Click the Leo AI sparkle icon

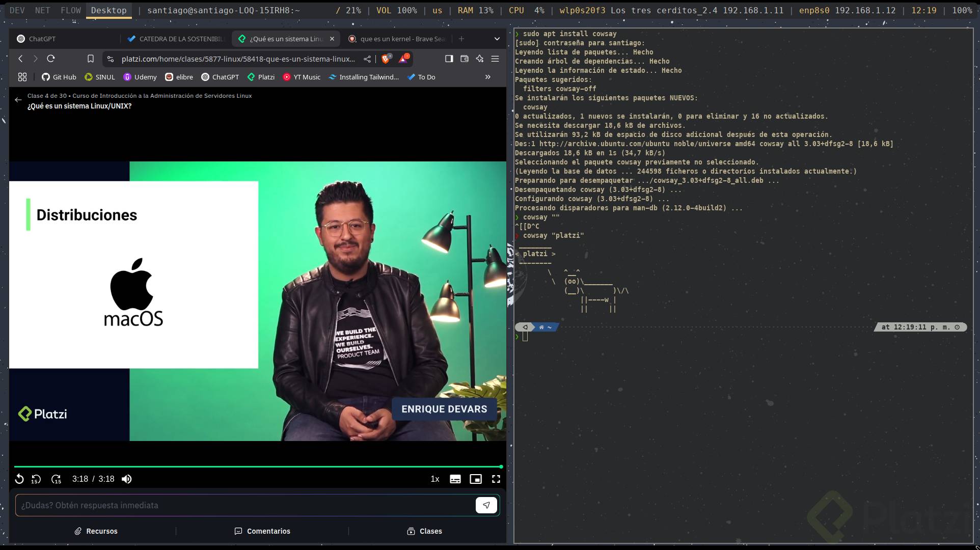click(x=480, y=59)
